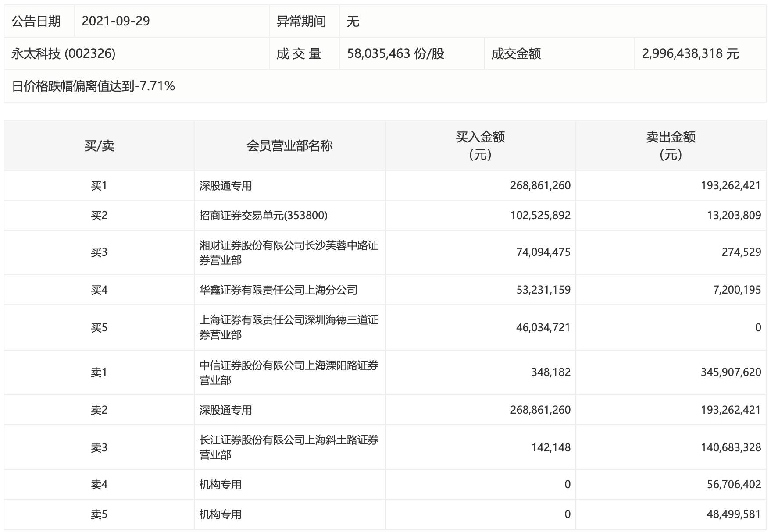The width and height of the screenshot is (771, 532).
Task: Click the 买/卖 column header
Action: pos(99,146)
